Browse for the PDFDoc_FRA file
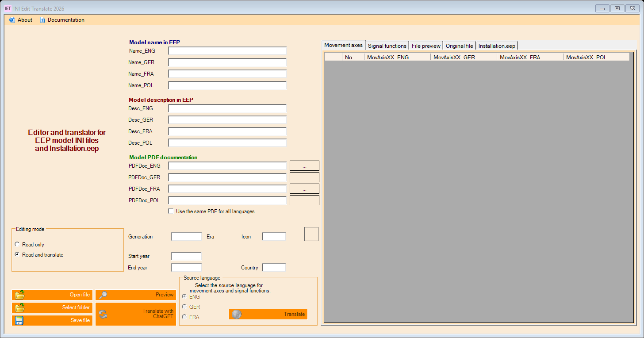 coord(304,189)
